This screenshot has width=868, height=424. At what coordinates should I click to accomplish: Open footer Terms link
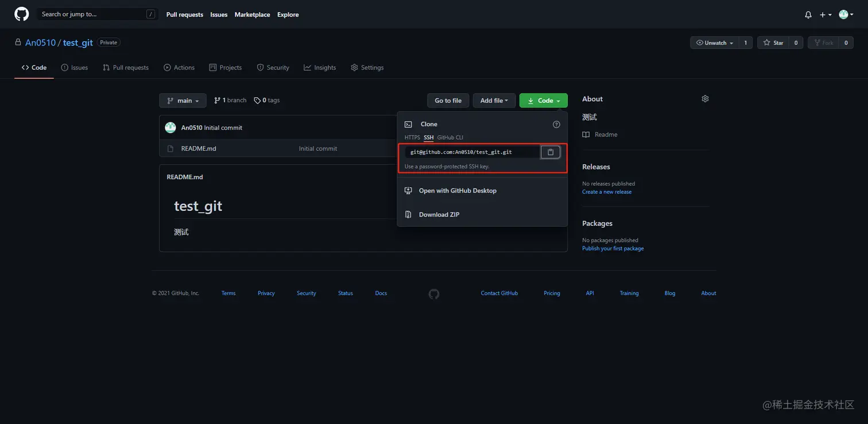tap(228, 293)
